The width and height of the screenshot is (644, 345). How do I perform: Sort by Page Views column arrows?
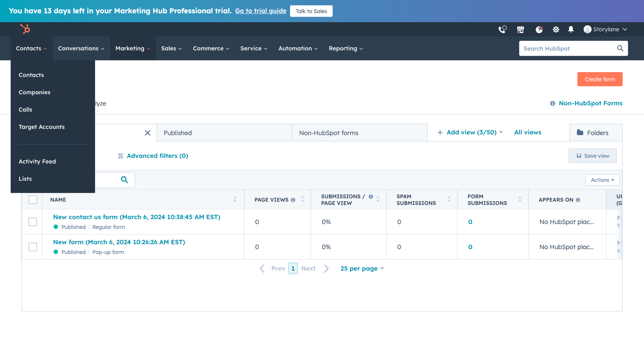pyautogui.click(x=303, y=199)
